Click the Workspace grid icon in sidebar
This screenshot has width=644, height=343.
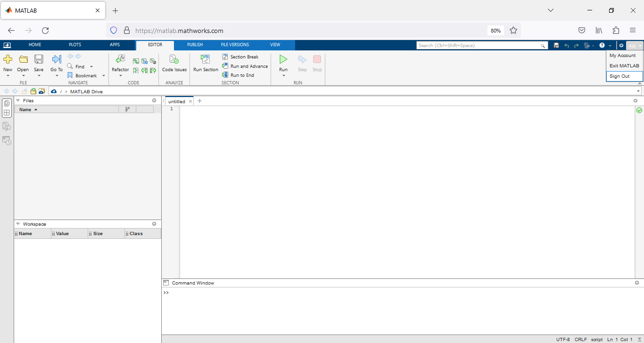[7, 113]
